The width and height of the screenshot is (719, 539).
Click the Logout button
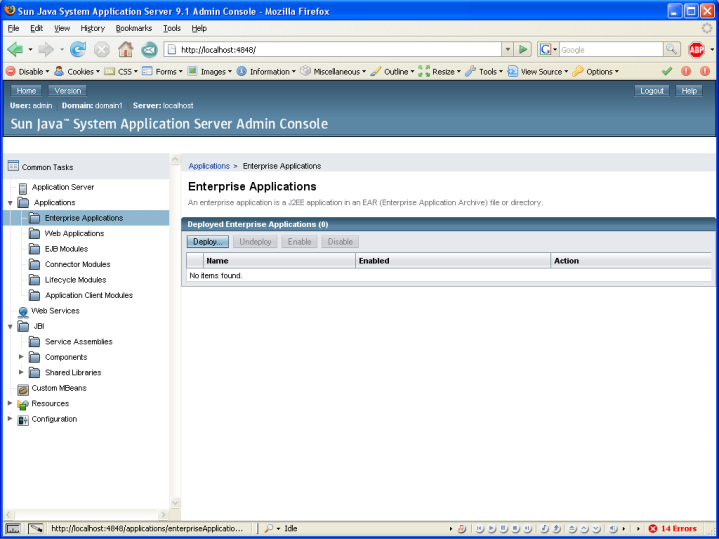652,91
